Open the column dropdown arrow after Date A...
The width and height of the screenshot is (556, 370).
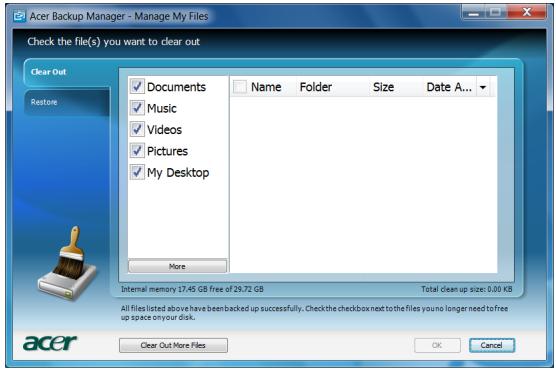click(483, 87)
